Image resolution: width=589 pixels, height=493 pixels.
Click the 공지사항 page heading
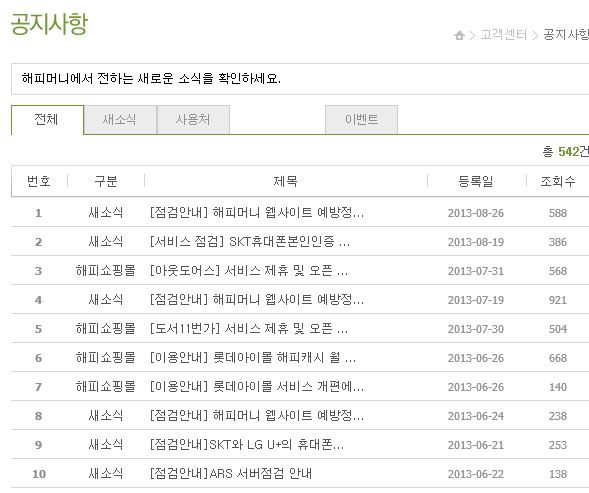coord(49,24)
